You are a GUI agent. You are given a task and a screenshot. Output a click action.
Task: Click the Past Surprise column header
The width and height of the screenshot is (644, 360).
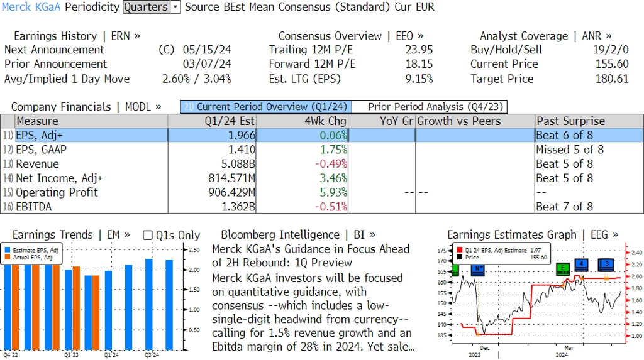(x=589, y=121)
